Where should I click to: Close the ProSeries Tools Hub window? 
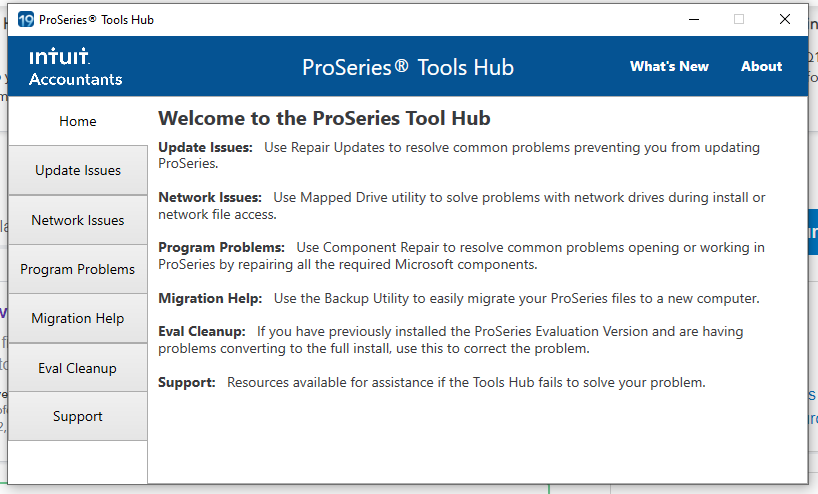(785, 20)
